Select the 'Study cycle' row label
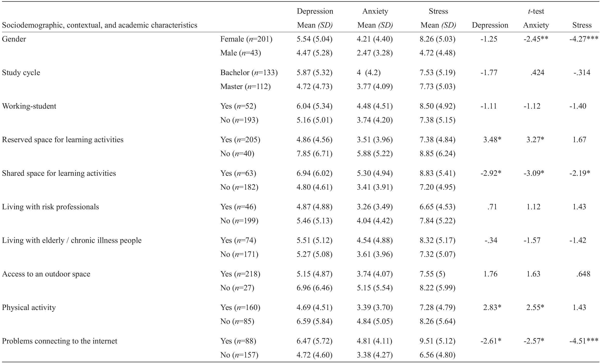The width and height of the screenshot is (600, 364). pos(21,73)
